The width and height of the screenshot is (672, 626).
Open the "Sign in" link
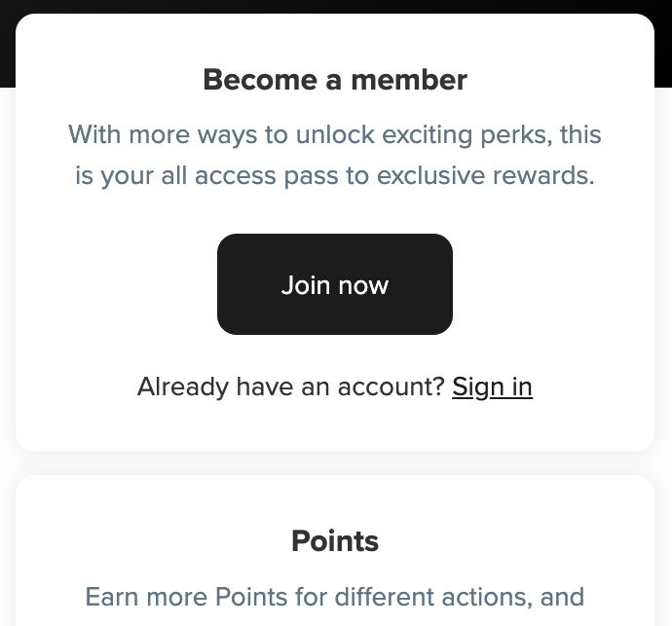(492, 387)
